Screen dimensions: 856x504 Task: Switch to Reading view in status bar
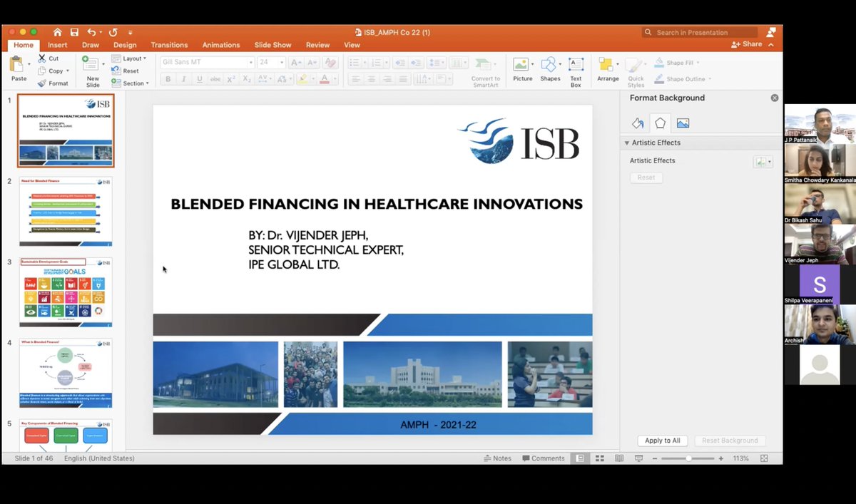tap(619, 458)
